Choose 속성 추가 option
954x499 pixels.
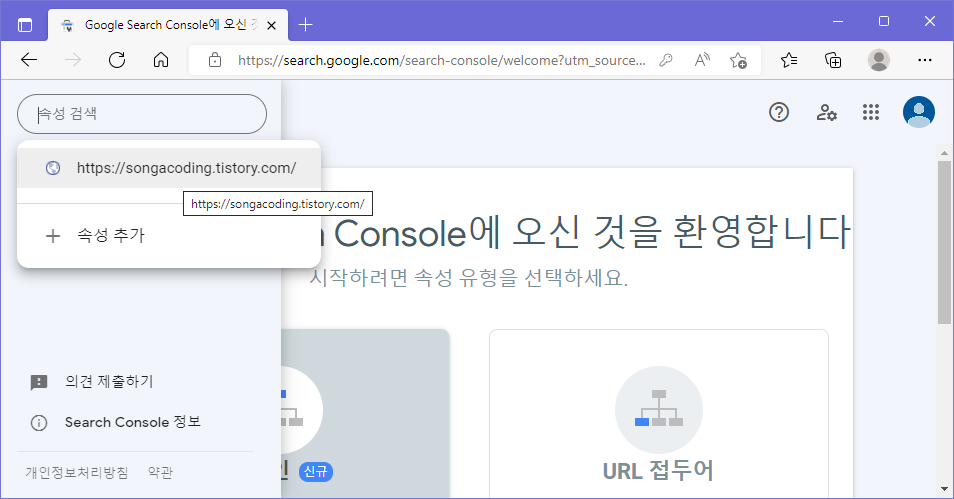[169, 236]
